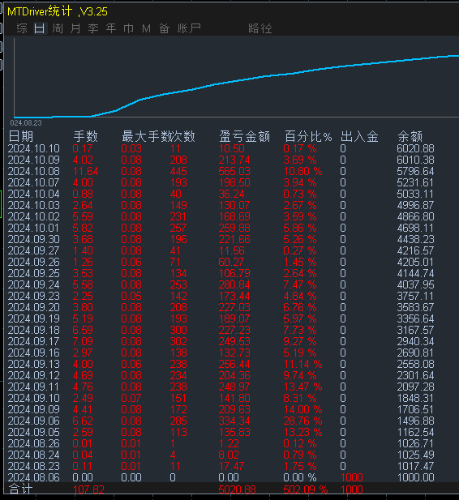The image size is (459, 500).
Task: Click the 出入金 column header
Action: pos(359,137)
